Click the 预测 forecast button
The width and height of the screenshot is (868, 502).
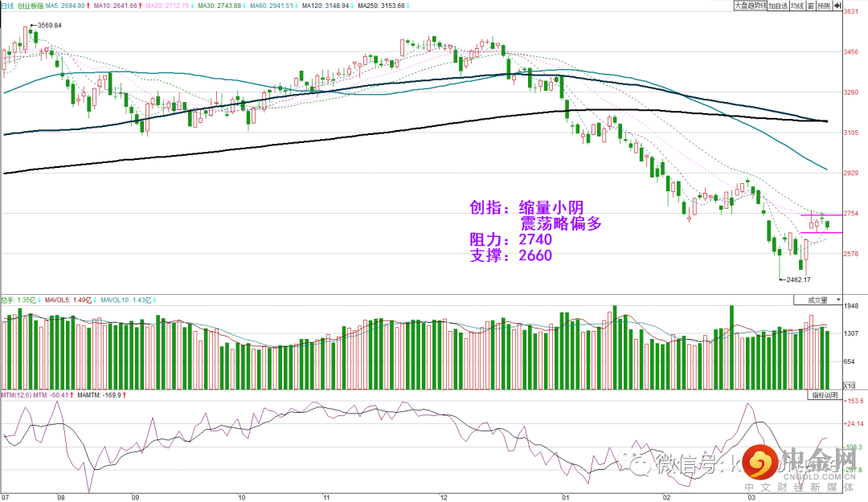point(825,6)
